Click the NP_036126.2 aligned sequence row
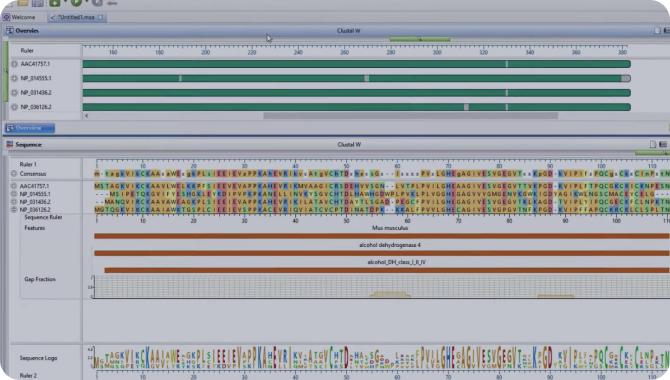 click(x=382, y=209)
